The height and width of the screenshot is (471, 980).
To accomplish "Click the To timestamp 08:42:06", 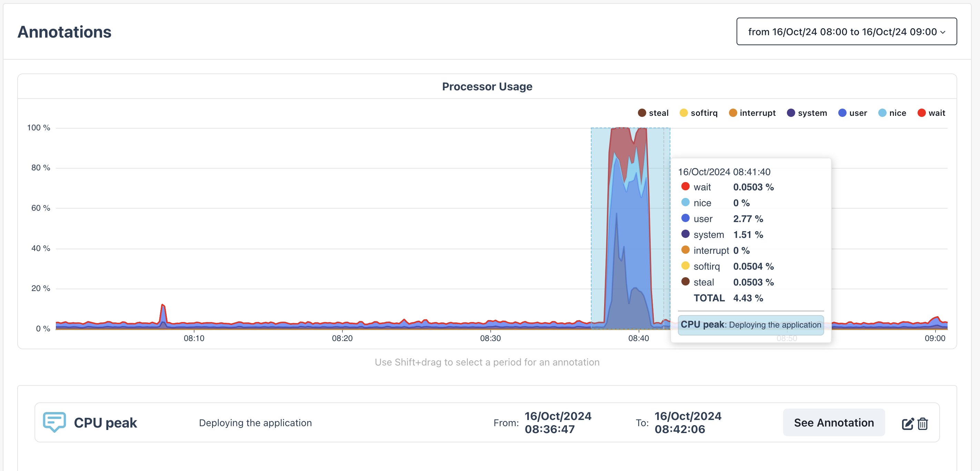I will [x=679, y=429].
